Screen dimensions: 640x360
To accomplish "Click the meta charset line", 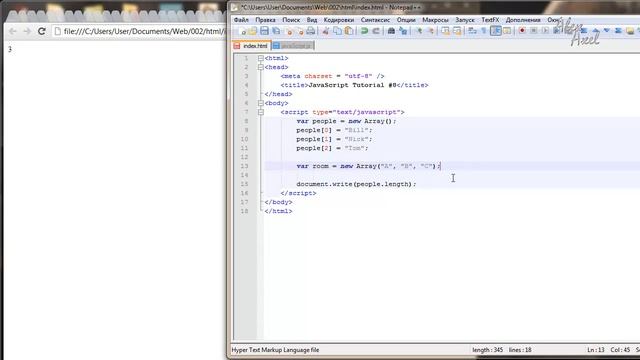I will (x=332, y=76).
